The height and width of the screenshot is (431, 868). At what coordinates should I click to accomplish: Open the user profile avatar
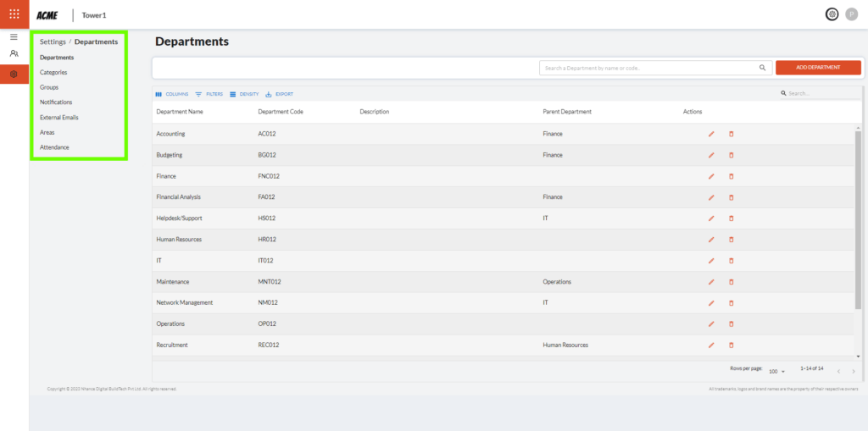click(852, 14)
